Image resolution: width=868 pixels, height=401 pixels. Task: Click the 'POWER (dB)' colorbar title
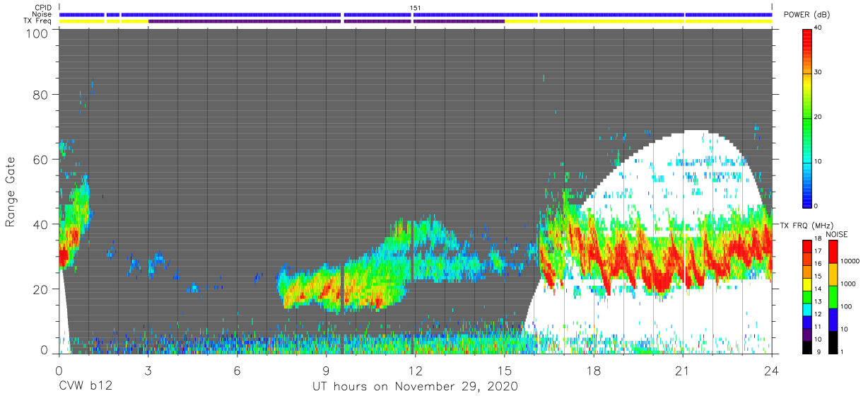click(x=807, y=15)
